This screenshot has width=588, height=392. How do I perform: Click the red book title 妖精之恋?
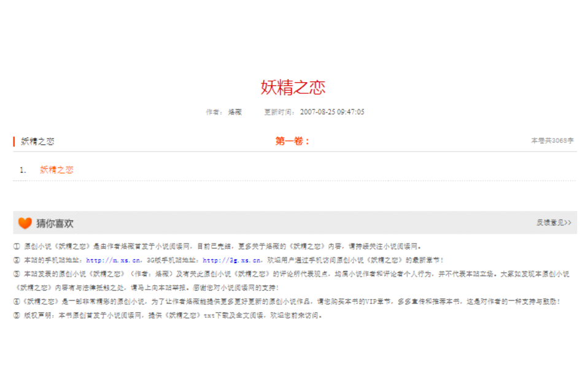(293, 87)
